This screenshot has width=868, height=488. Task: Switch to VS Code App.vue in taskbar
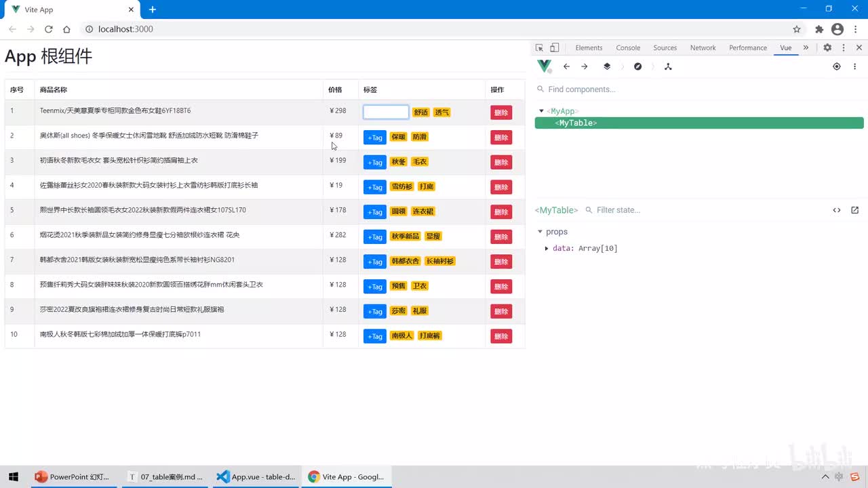tap(255, 476)
